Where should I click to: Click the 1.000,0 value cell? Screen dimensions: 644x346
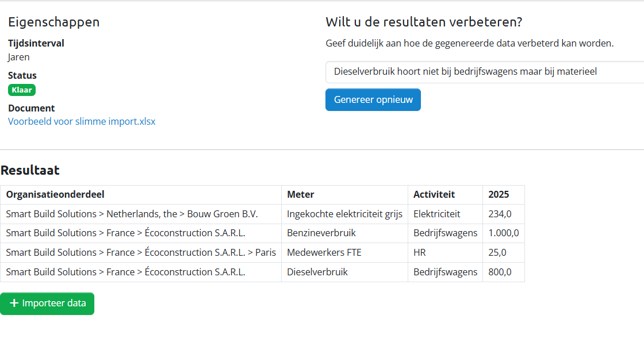(x=503, y=233)
